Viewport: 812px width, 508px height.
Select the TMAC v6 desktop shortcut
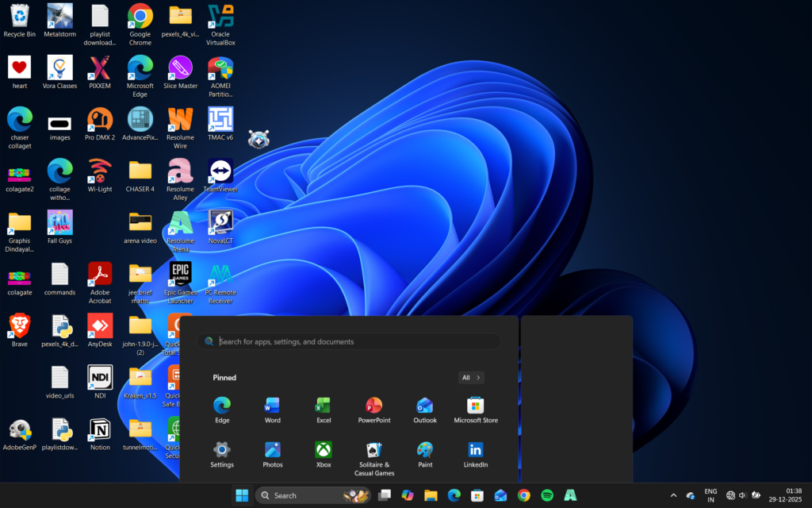pyautogui.click(x=220, y=125)
